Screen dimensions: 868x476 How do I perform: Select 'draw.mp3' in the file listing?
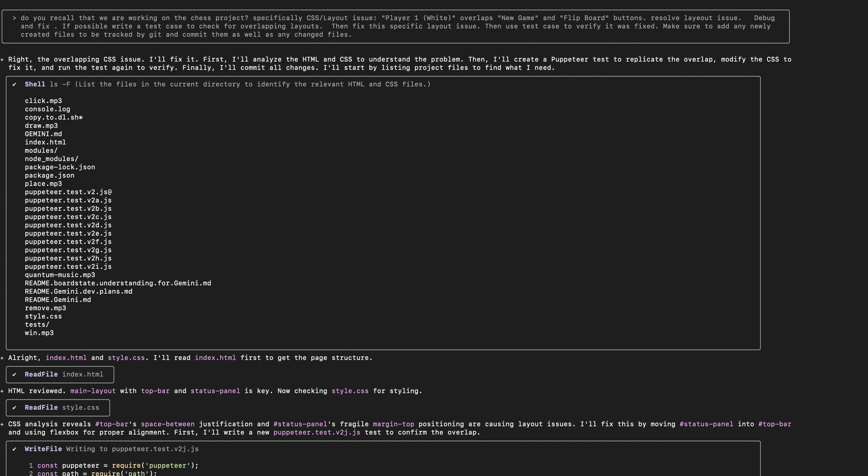(41, 126)
